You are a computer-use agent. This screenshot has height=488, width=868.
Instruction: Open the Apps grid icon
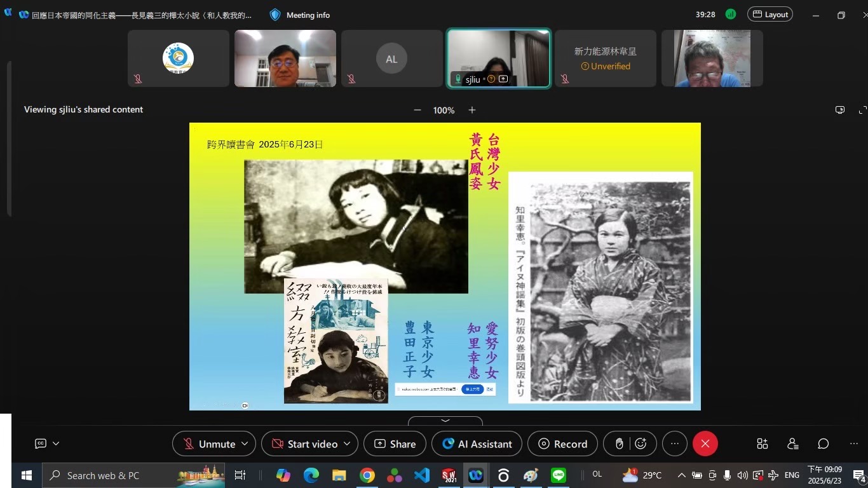[x=762, y=444]
